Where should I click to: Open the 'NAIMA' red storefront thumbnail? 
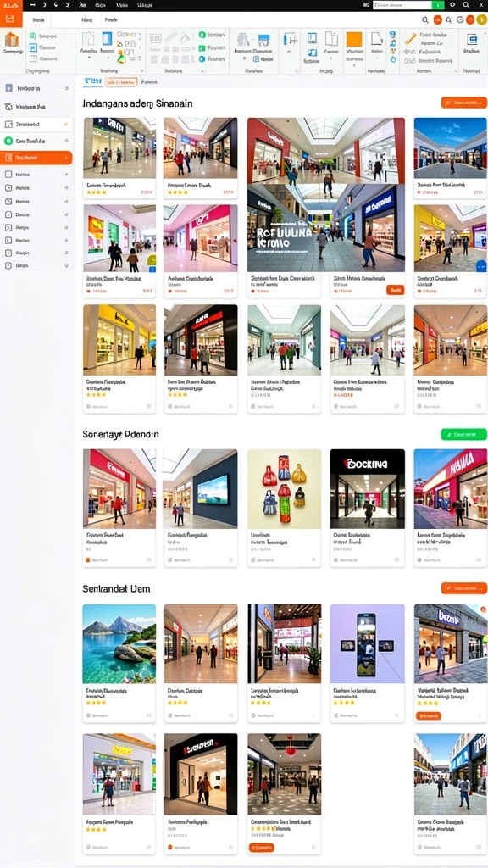[451, 488]
